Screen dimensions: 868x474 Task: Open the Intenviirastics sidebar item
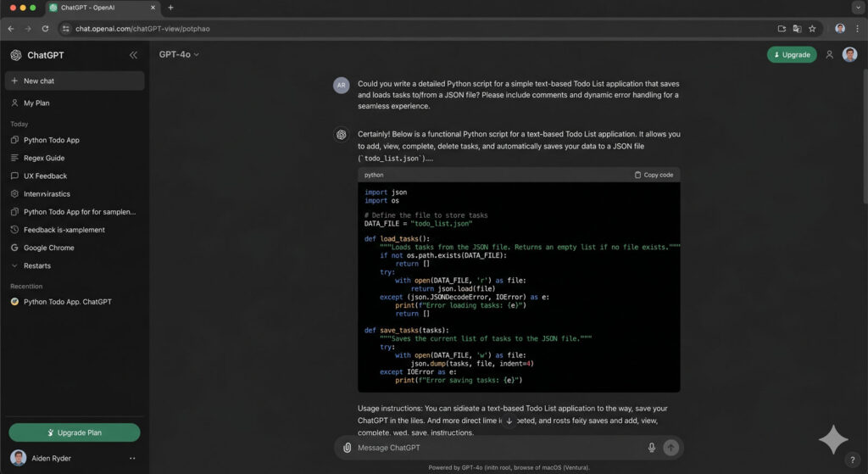point(75,194)
